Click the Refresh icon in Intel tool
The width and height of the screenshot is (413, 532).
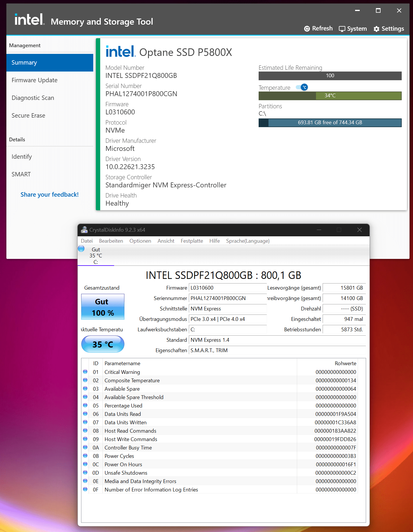click(307, 29)
